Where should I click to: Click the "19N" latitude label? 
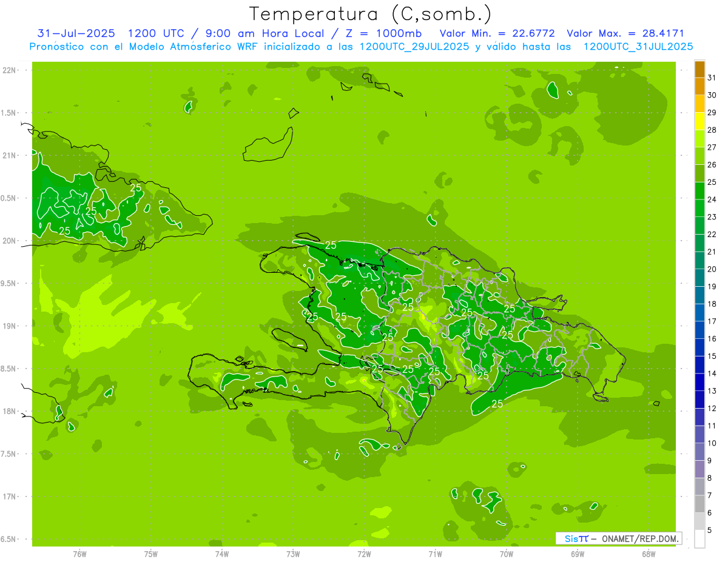click(x=9, y=326)
